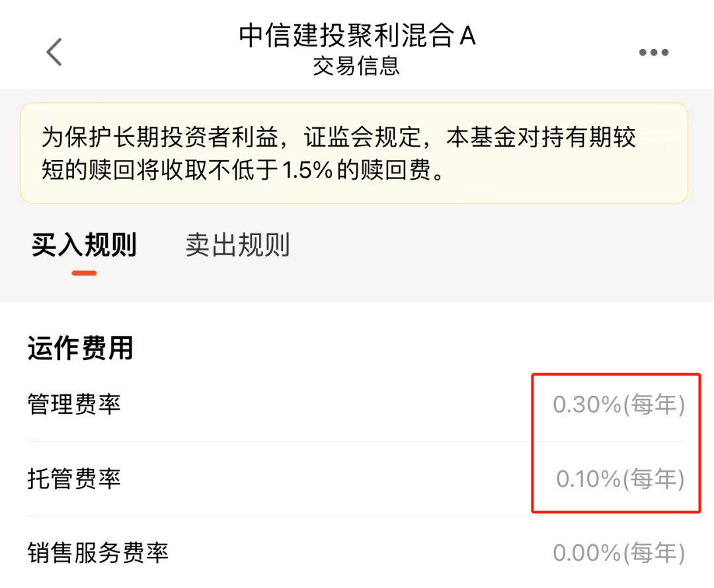
Task: Tap the yellow regulatory notice banner
Action: pyautogui.click(x=357, y=152)
